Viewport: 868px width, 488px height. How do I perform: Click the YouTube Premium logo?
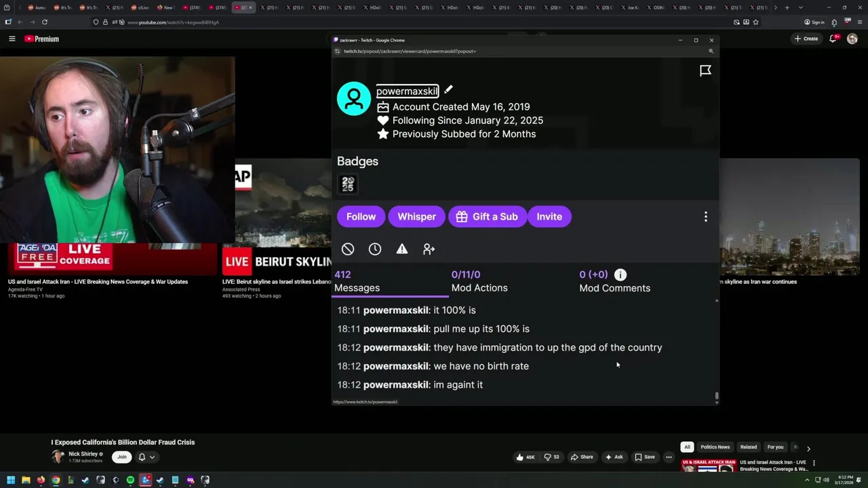(x=42, y=39)
